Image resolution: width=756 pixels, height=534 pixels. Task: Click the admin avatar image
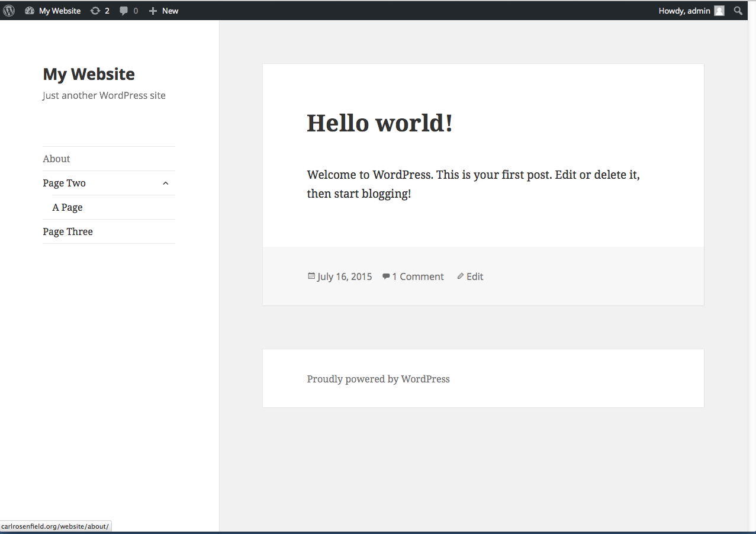point(719,11)
